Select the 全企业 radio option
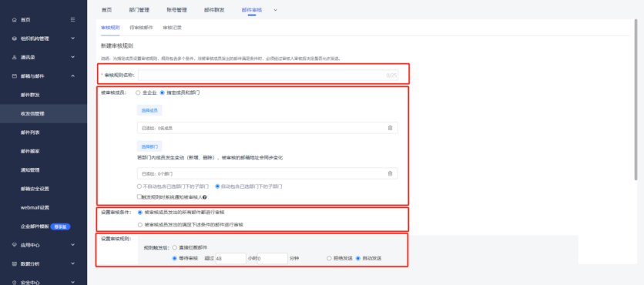This screenshot has height=285, width=644. [x=138, y=92]
